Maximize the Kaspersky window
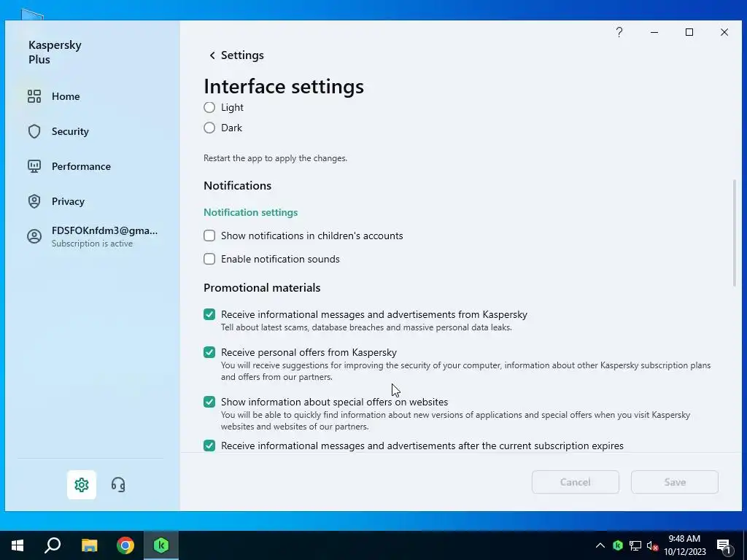The height and width of the screenshot is (560, 747). (689, 32)
